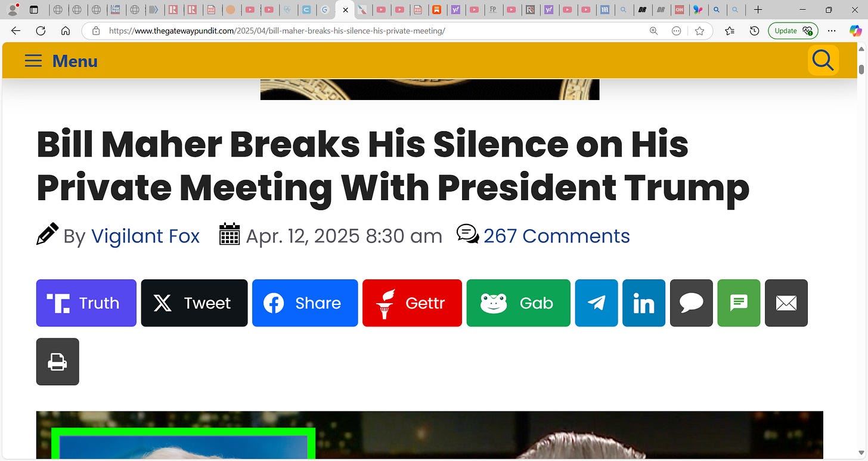This screenshot has height=461, width=868.
Task: Switch to the orange circle favicon tab
Action: click(231, 10)
